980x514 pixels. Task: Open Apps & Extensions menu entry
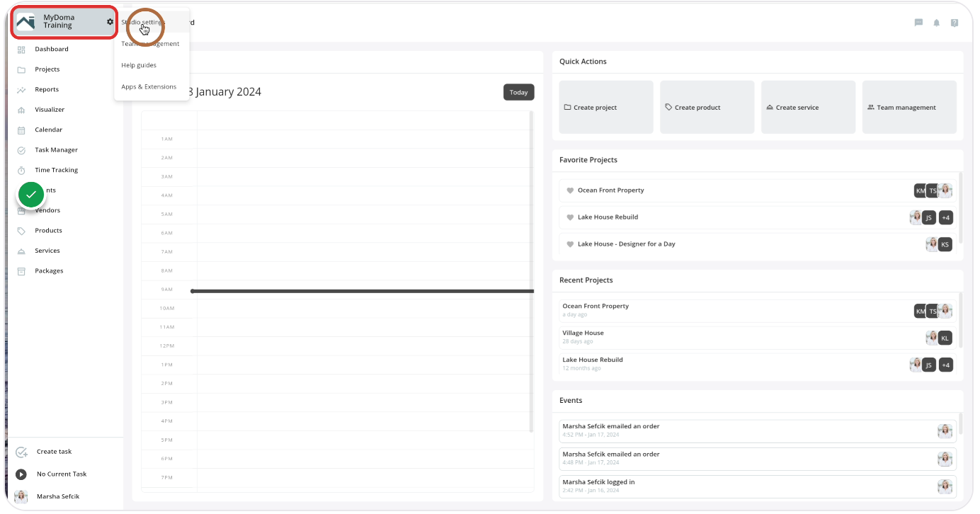tap(149, 87)
